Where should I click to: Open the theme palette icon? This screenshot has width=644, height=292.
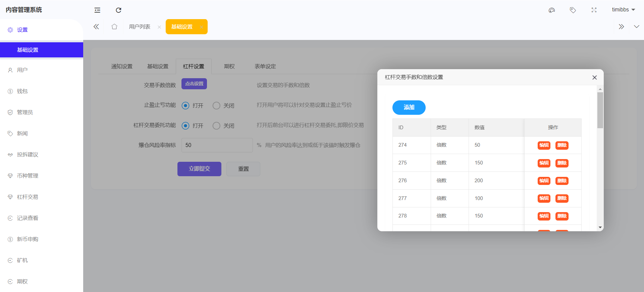coord(552,10)
